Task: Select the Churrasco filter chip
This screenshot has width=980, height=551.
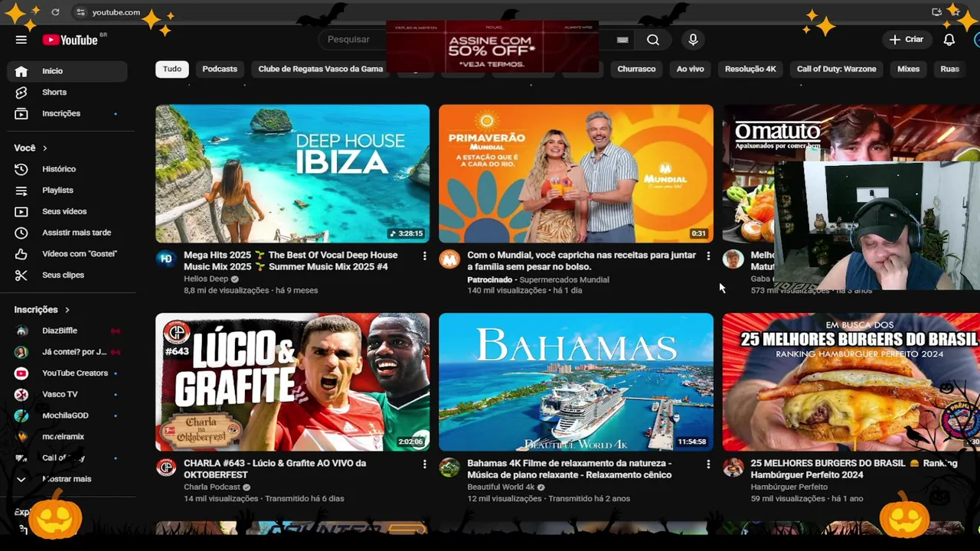Action: pyautogui.click(x=636, y=69)
